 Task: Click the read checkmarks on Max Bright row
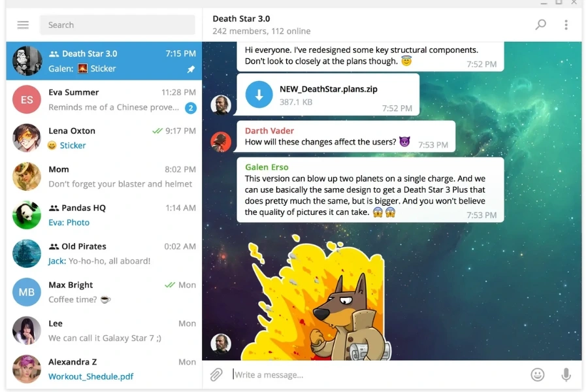(x=169, y=285)
